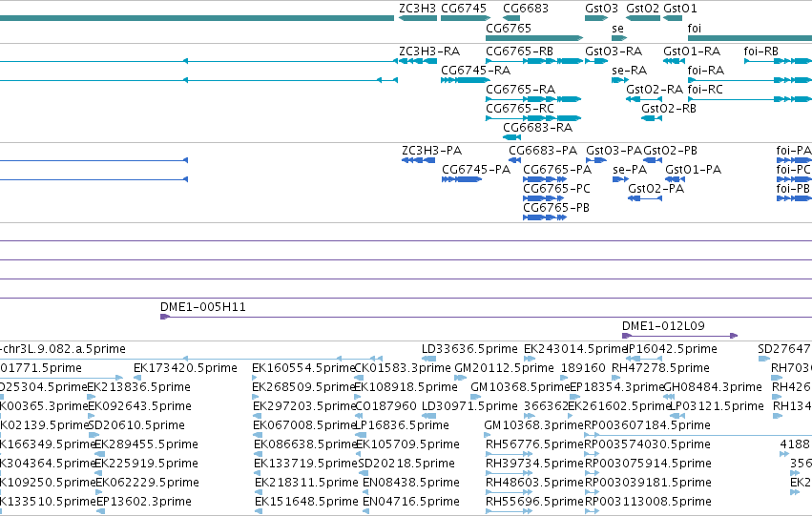This screenshot has width=812, height=516.
Task: Select the foi gene label
Action: 694,29
